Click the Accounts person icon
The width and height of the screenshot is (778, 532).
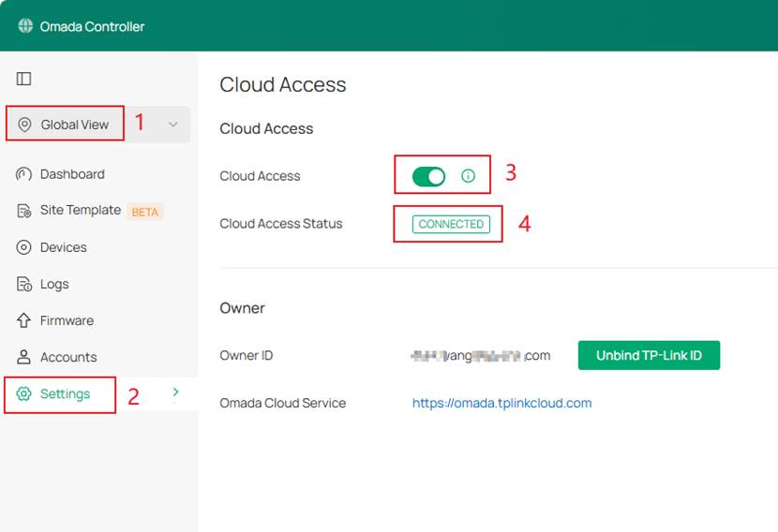pos(23,357)
